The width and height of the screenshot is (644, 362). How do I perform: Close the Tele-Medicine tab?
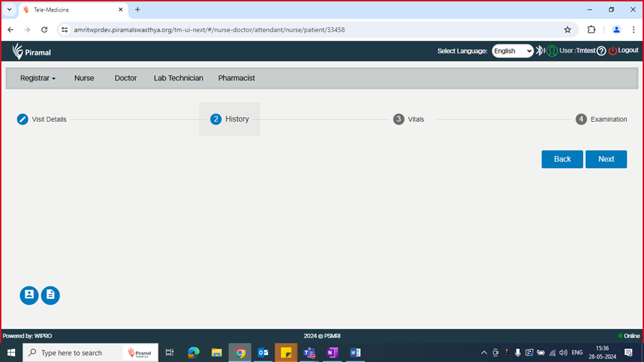(x=121, y=10)
